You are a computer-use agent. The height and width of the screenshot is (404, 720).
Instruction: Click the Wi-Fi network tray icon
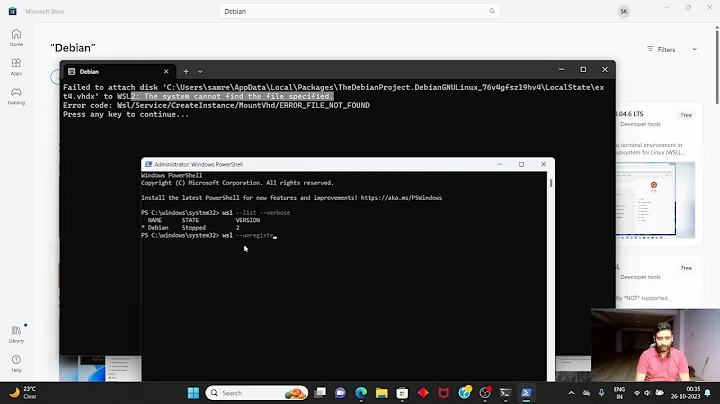(637, 393)
